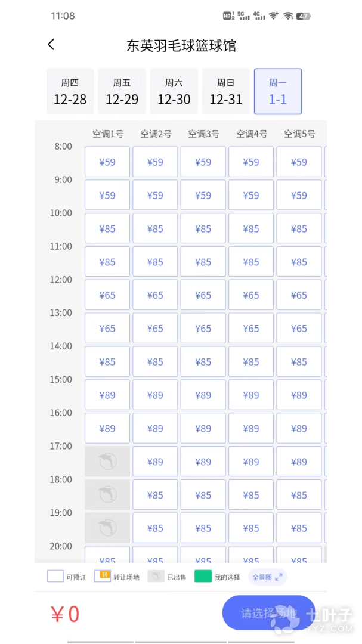Tap battery indicator in status bar

(304, 16)
